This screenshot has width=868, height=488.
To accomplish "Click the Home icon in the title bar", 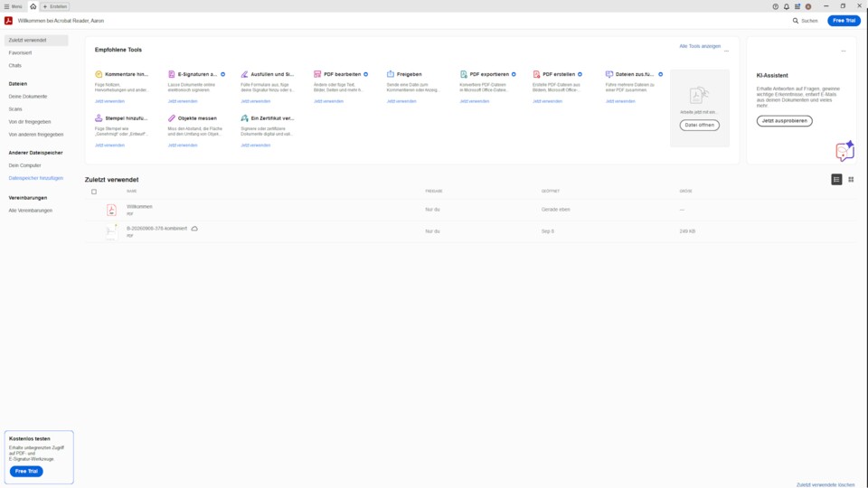I will pos(33,6).
